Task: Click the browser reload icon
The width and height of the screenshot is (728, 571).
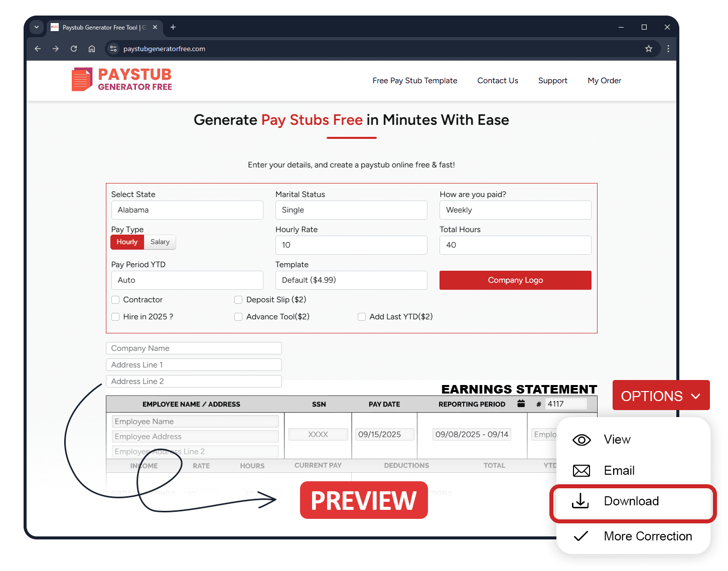Action: (x=74, y=49)
